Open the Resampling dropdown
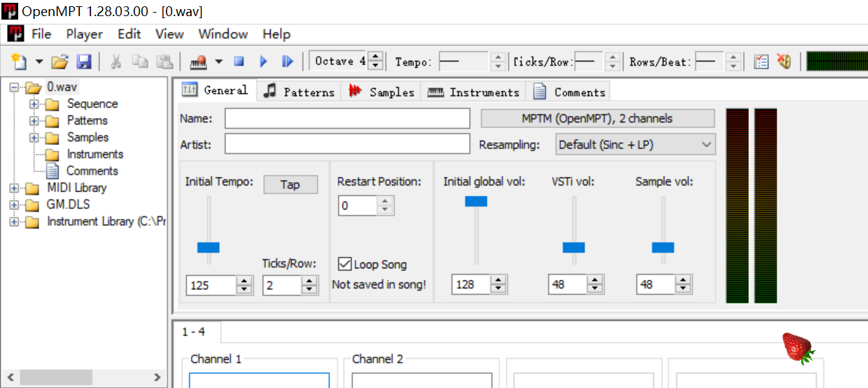Image resolution: width=868 pixels, height=388 pixels. click(636, 144)
